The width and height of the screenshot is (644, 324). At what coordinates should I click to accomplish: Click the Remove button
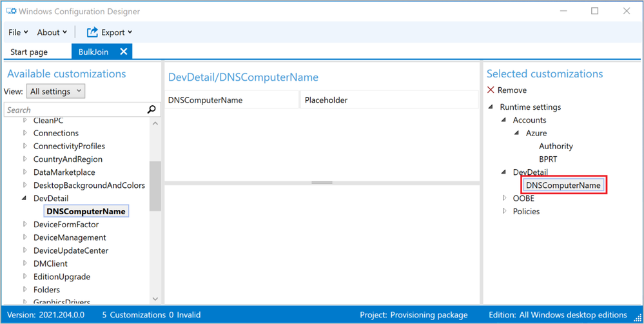[507, 90]
